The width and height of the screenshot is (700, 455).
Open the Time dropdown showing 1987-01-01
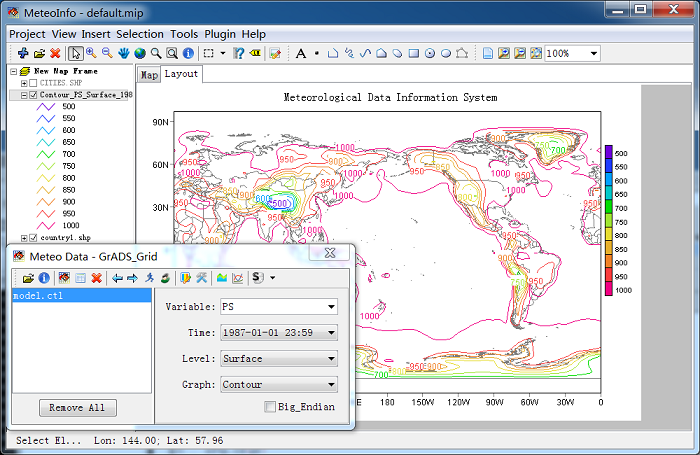(331, 333)
